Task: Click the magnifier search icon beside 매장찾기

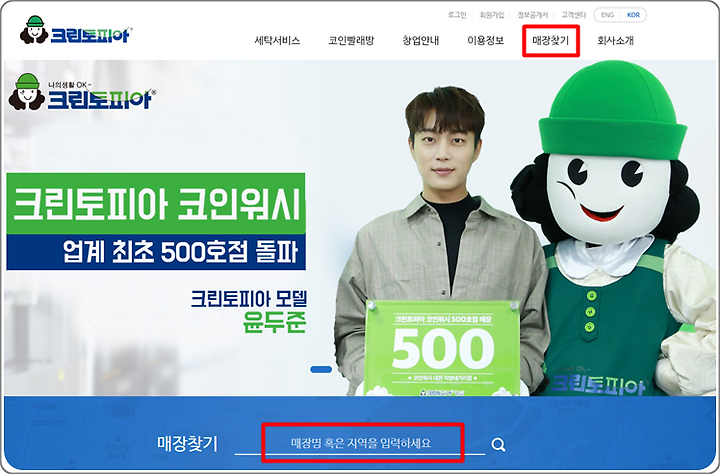Action: 498,445
